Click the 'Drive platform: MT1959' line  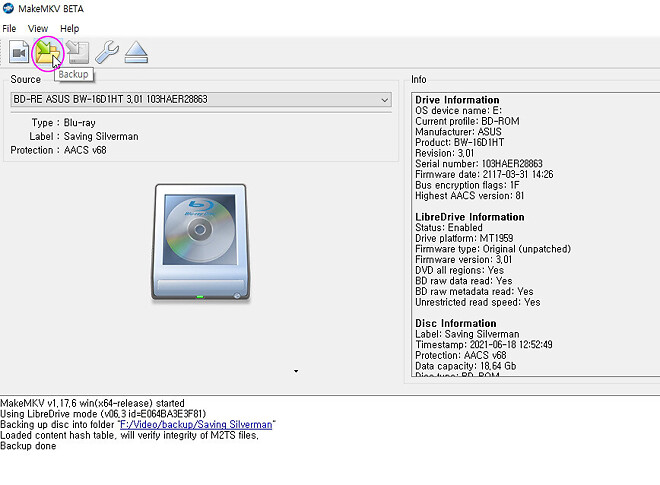[x=464, y=238]
